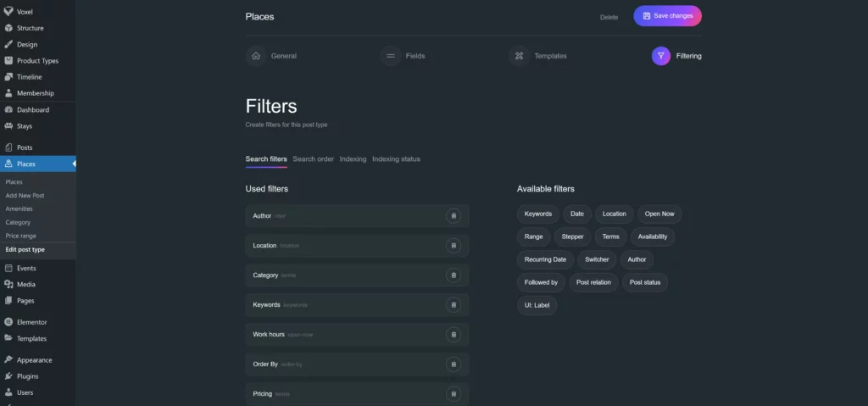Open the Indexing status tab
The width and height of the screenshot is (868, 406).
pyautogui.click(x=396, y=159)
